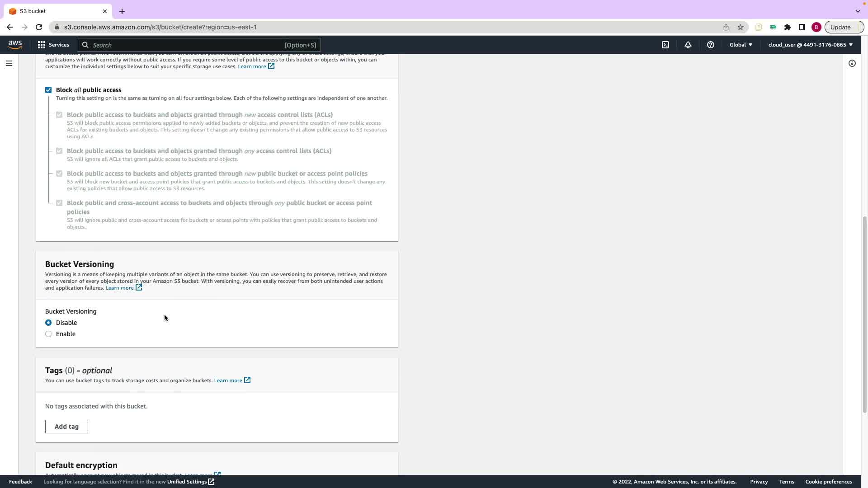
Task: Open browser Extensions puzzle icon
Action: point(788,27)
